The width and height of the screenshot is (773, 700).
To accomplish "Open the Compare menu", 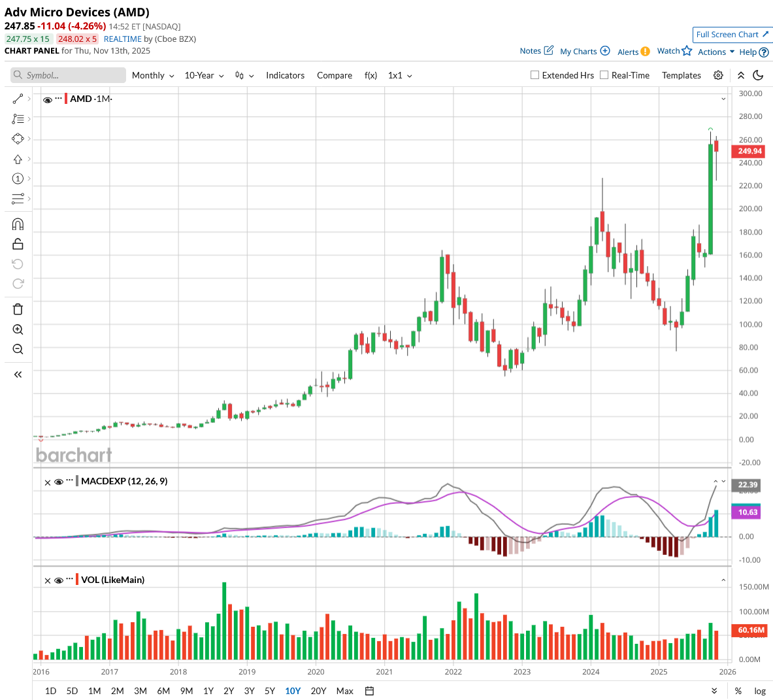I will point(335,75).
